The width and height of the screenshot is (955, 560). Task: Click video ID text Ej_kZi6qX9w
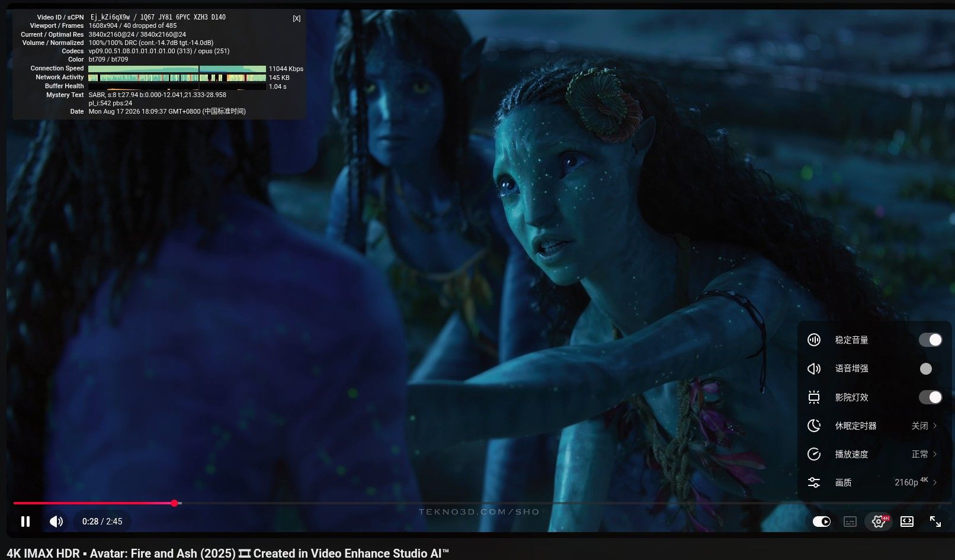point(110,17)
